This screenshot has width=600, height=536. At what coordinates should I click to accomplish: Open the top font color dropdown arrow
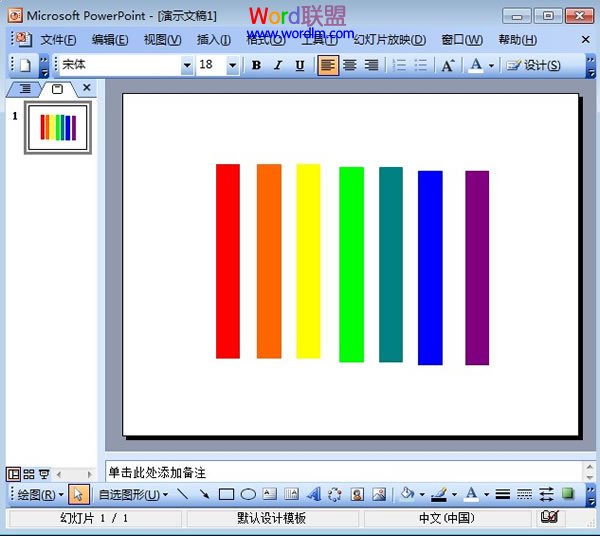pos(491,66)
